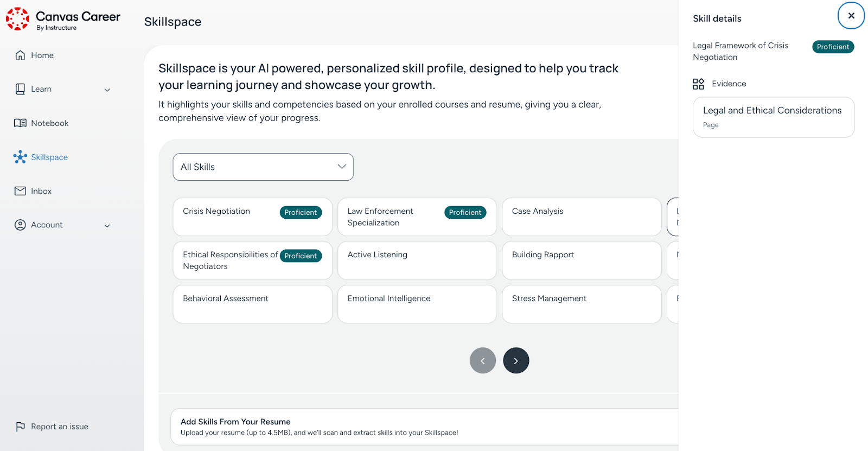The image size is (868, 451).
Task: Open the Learn sidebar menu item
Action: coord(41,89)
